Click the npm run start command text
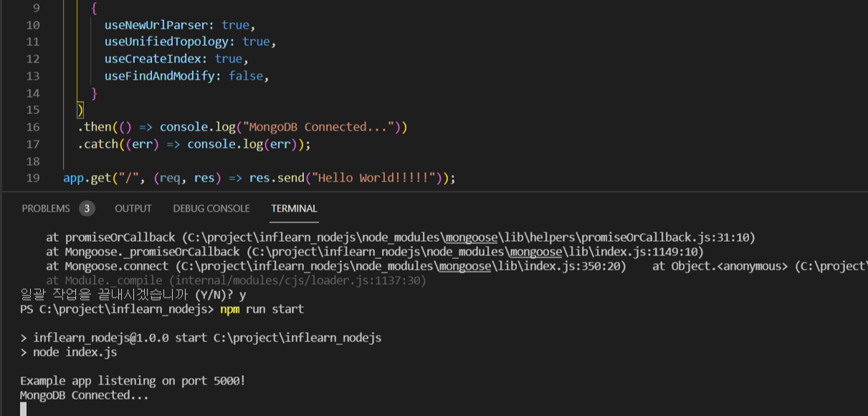This screenshot has width=868, height=416. (x=262, y=309)
